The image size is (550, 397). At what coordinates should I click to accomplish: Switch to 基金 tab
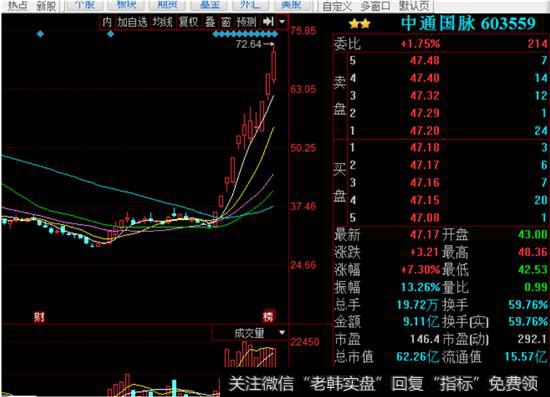[209, 5]
